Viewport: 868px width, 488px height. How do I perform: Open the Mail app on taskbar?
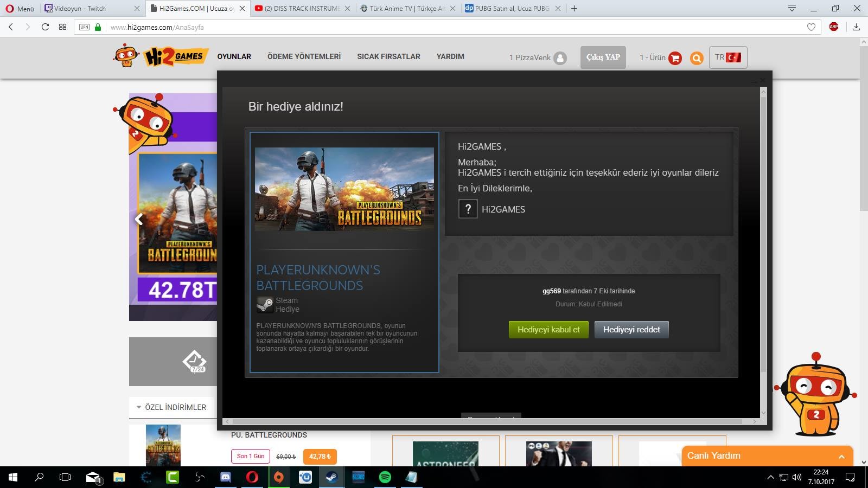[x=93, y=477]
